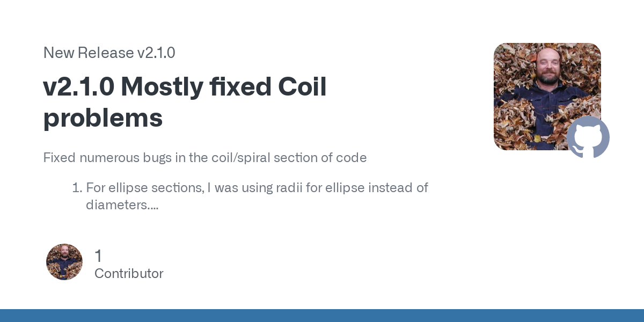Image resolution: width=644 pixels, height=322 pixels.
Task: Open the large author avatar photo
Action: point(547,97)
